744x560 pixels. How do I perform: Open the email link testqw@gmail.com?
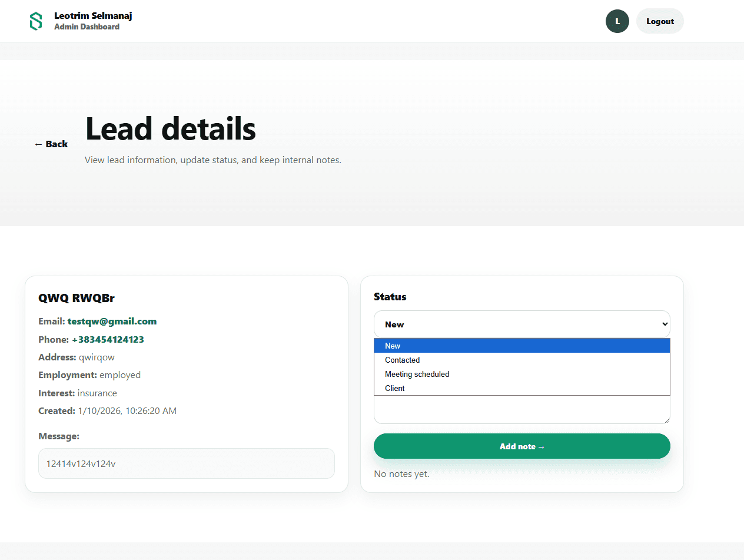click(x=112, y=321)
